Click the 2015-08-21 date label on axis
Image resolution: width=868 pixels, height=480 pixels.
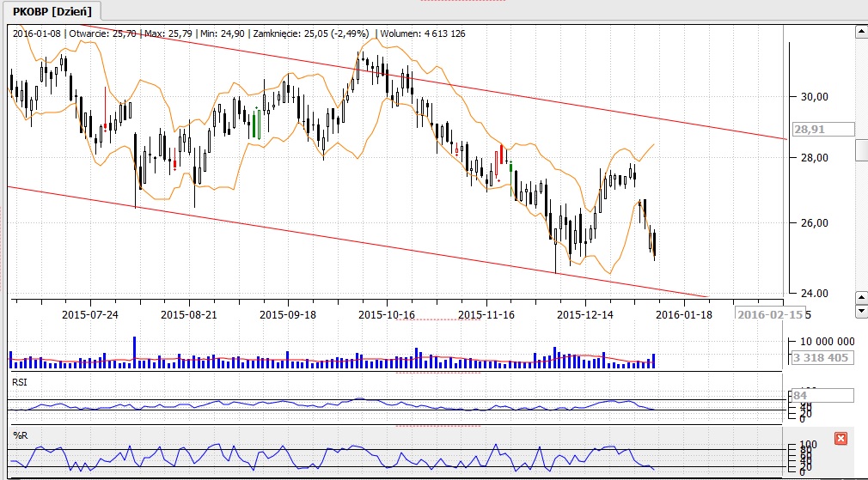[189, 314]
